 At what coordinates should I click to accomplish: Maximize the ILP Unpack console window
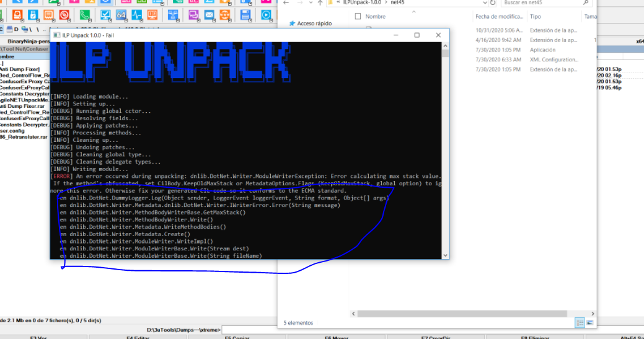pos(417,35)
